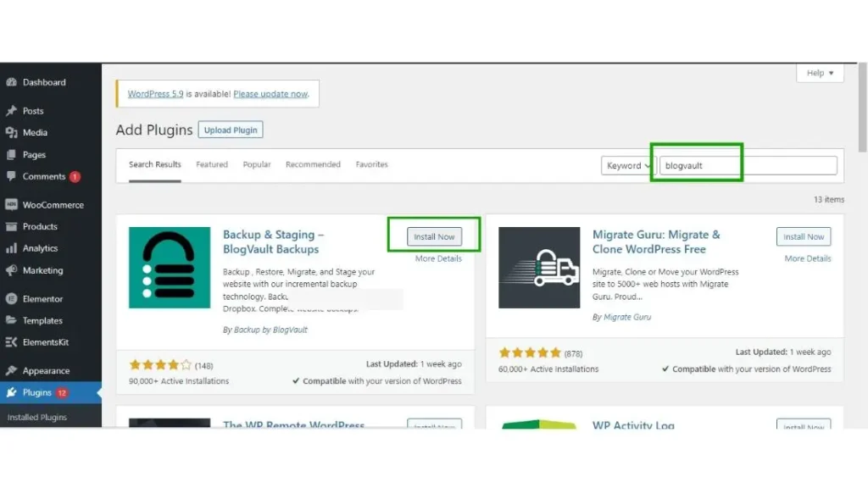Viewport: 868px width, 488px height.
Task: Click the 90,000+ Active Installations text
Action: pos(179,380)
